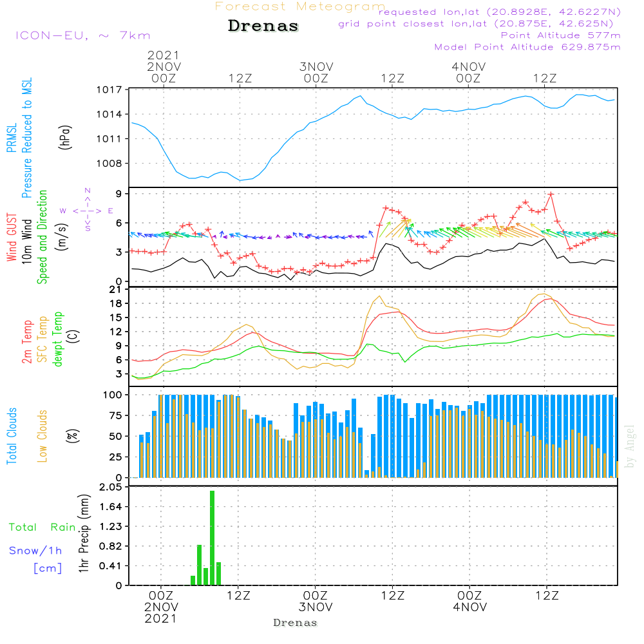Image resolution: width=644 pixels, height=644 pixels.
Task: Click the 'ICON-EU, ~ 7km' model label
Action: click(x=83, y=35)
